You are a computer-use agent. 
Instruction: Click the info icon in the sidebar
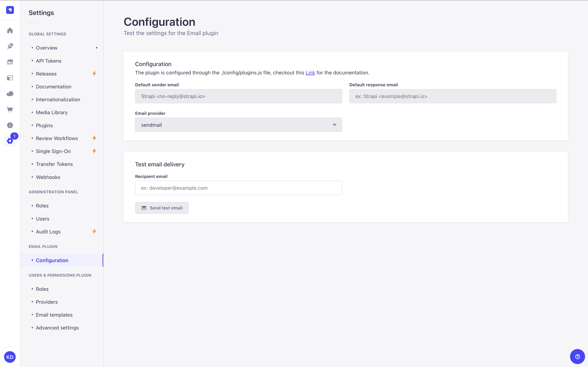click(x=10, y=125)
